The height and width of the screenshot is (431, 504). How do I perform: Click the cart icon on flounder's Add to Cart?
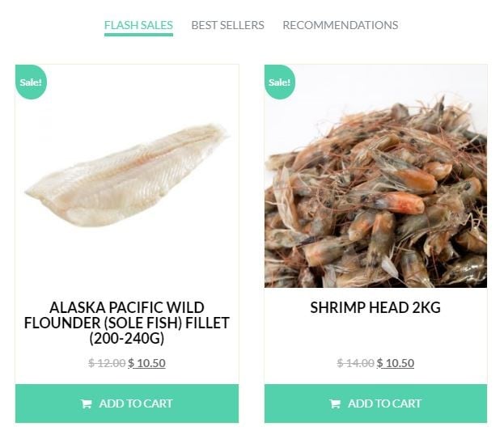pyautogui.click(x=87, y=404)
